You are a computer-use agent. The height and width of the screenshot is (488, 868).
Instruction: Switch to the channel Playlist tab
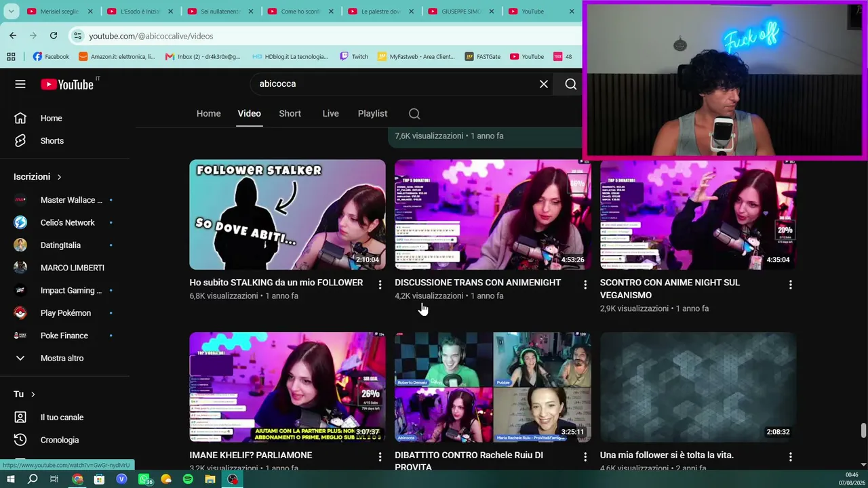click(372, 114)
